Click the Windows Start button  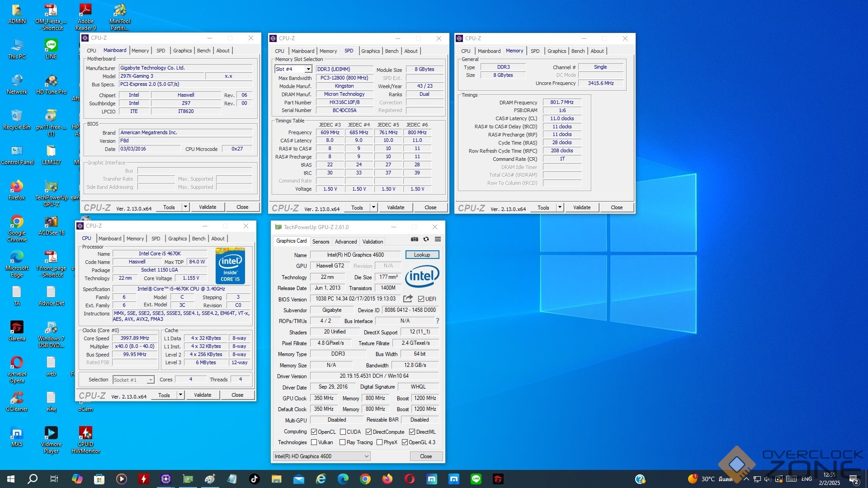11,479
